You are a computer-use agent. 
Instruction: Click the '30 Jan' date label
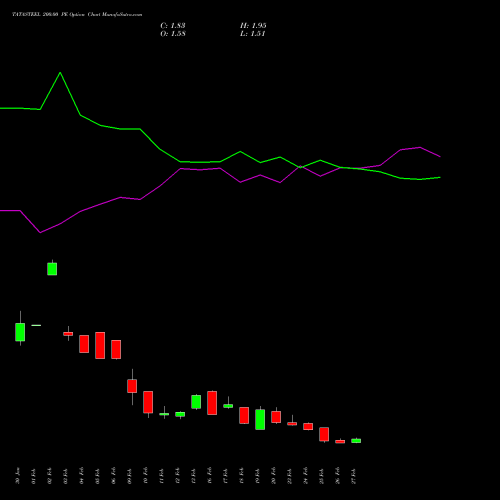pyautogui.click(x=18, y=476)
